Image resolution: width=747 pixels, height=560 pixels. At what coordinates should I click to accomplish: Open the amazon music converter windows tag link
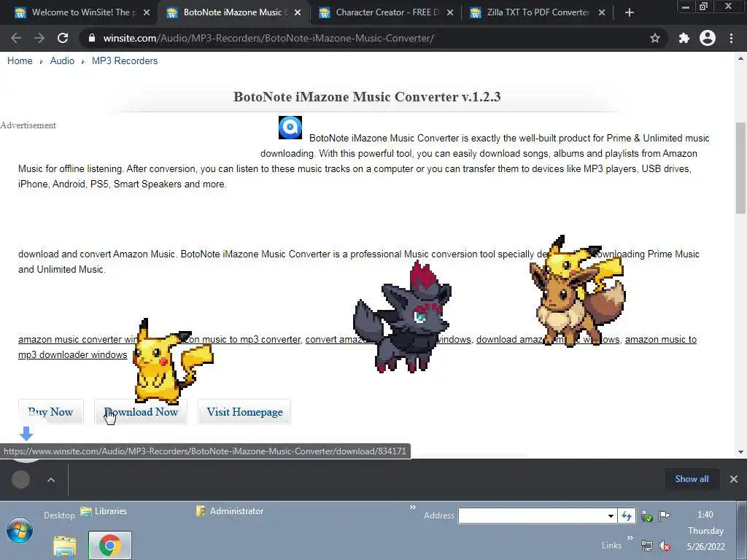(77, 340)
